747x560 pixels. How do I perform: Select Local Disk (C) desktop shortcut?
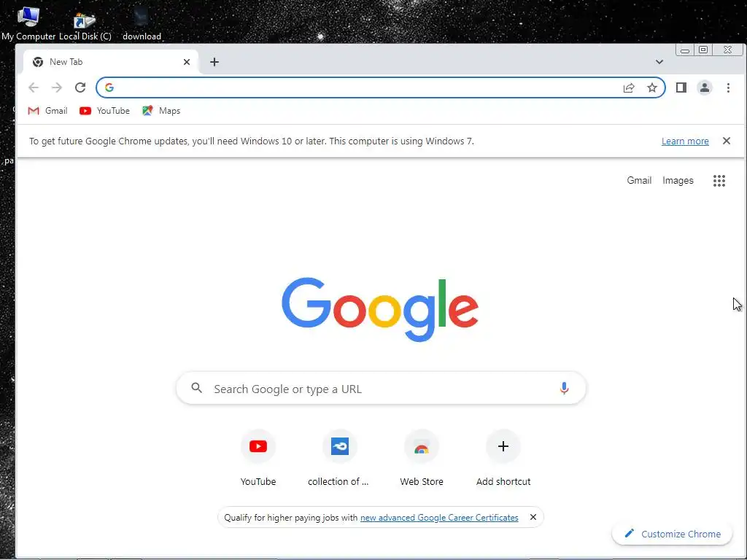point(85,25)
